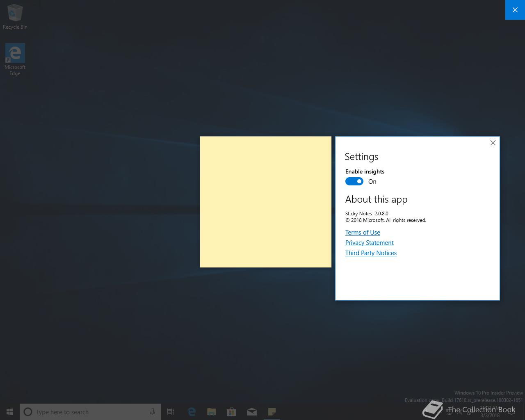Image resolution: width=525 pixels, height=420 pixels.
Task: Open Microsoft Store from the taskbar
Action: click(232, 412)
